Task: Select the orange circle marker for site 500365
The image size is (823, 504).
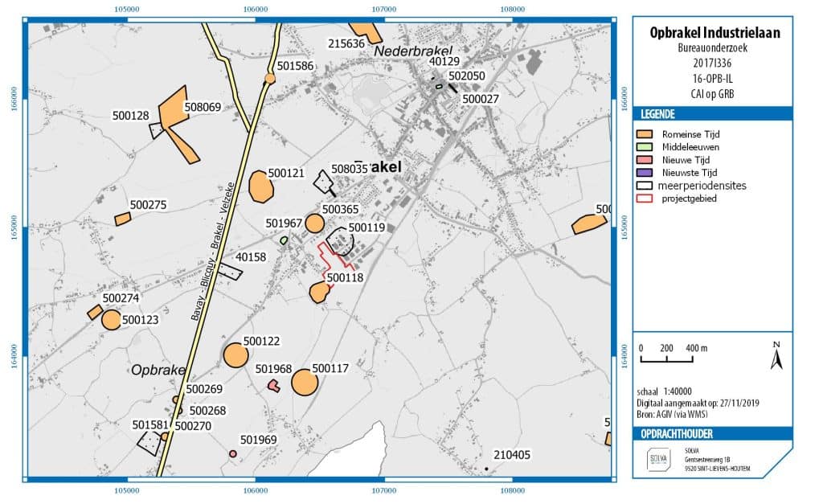Action: pyautogui.click(x=314, y=223)
